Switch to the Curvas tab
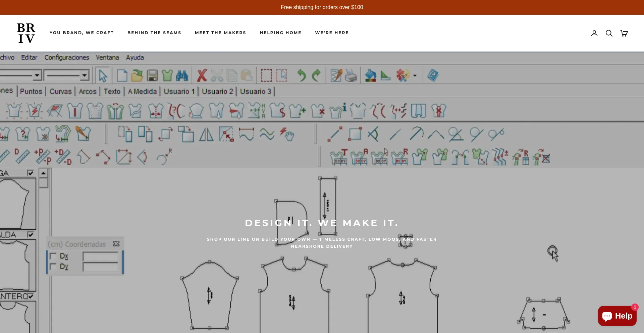 coord(60,92)
